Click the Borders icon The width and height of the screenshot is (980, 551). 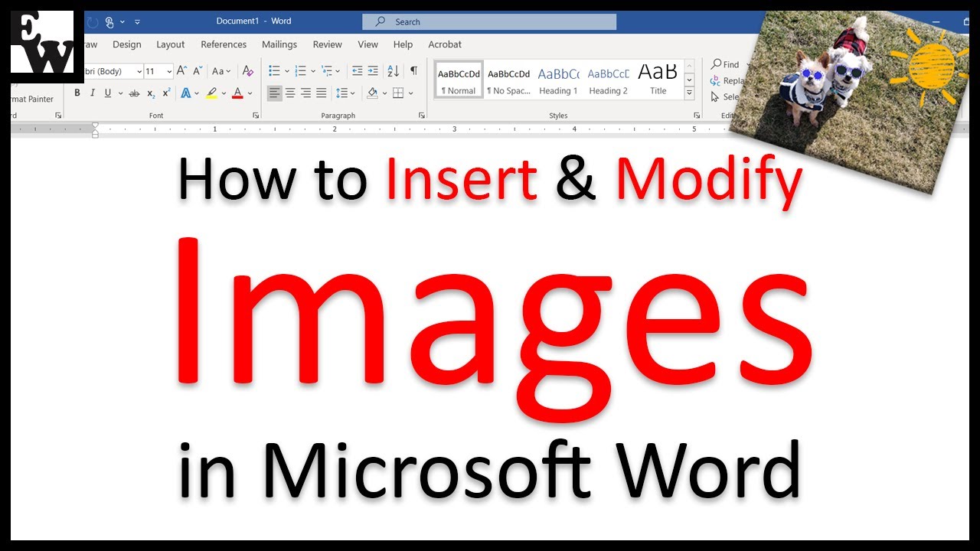(397, 93)
